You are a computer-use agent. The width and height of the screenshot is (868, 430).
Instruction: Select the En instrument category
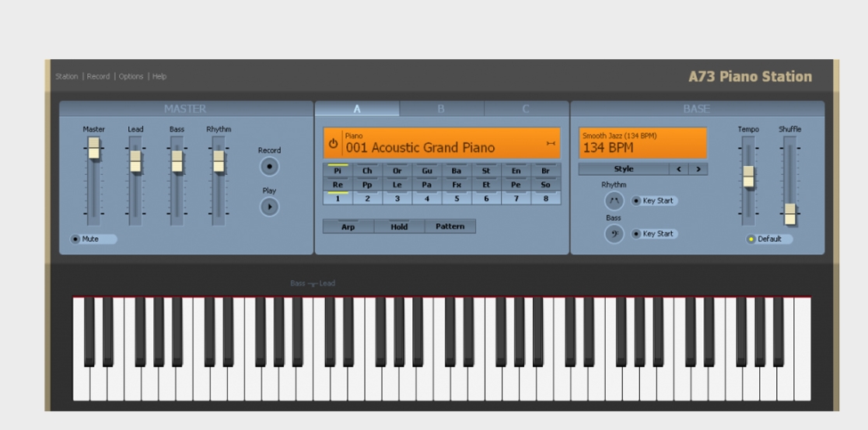[516, 170]
